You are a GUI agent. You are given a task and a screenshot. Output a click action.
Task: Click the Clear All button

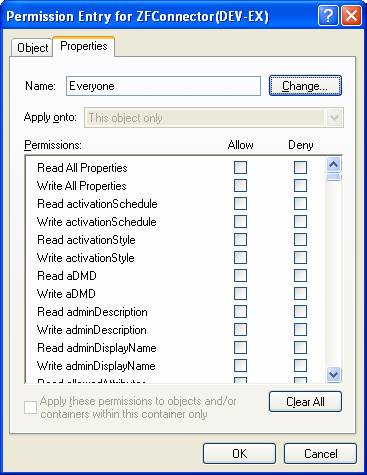coord(305,402)
